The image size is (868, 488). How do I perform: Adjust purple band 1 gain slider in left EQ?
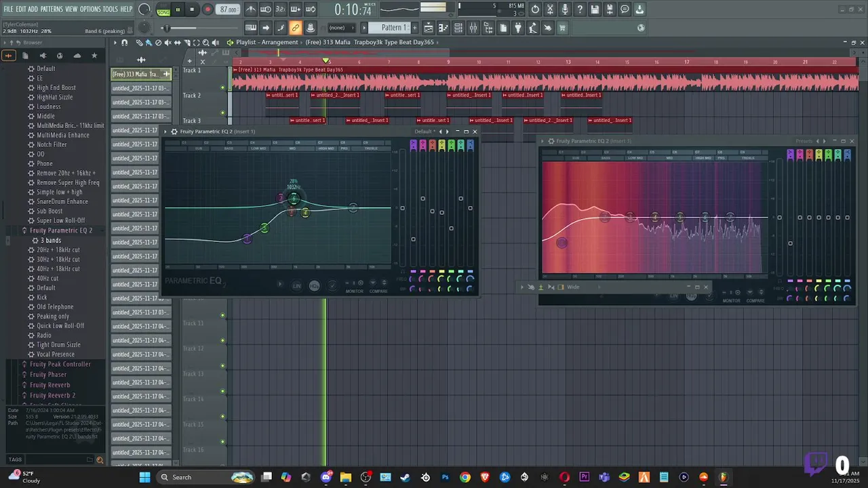[413, 239]
